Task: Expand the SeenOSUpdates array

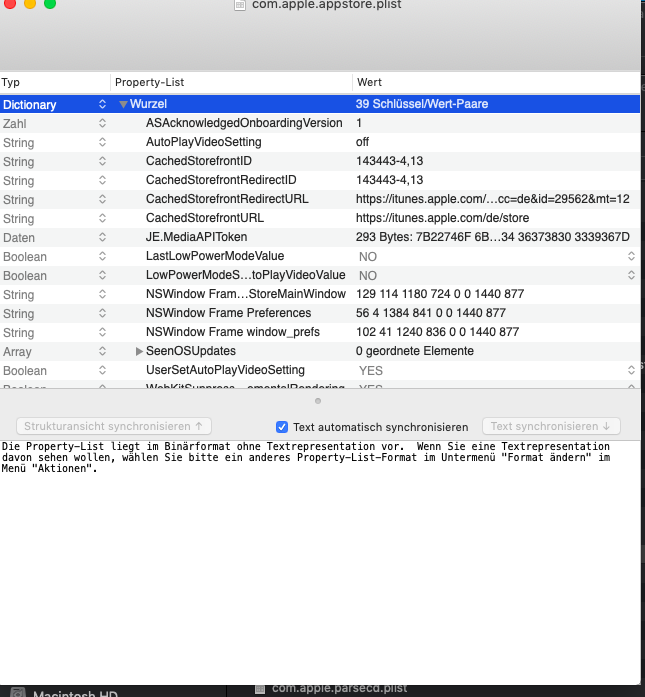Action: [x=139, y=351]
